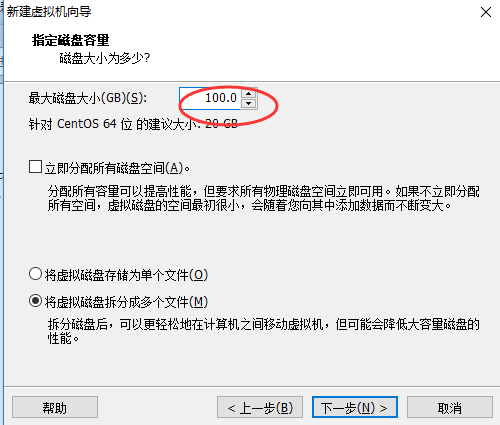Image resolution: width=500 pixels, height=425 pixels.
Task: Increase disk size with the up spinner arrow
Action: tap(249, 93)
